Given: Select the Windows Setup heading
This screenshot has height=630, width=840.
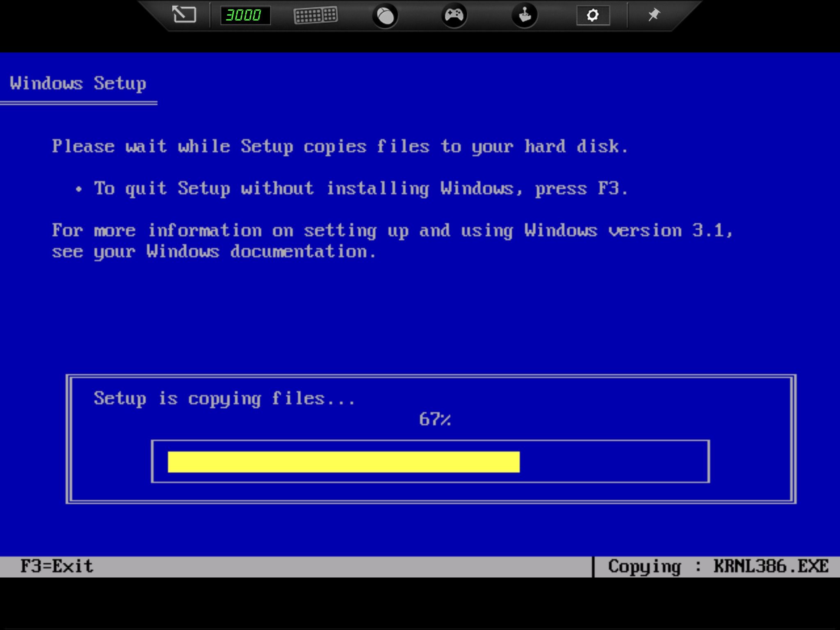Looking at the screenshot, I should 78,83.
